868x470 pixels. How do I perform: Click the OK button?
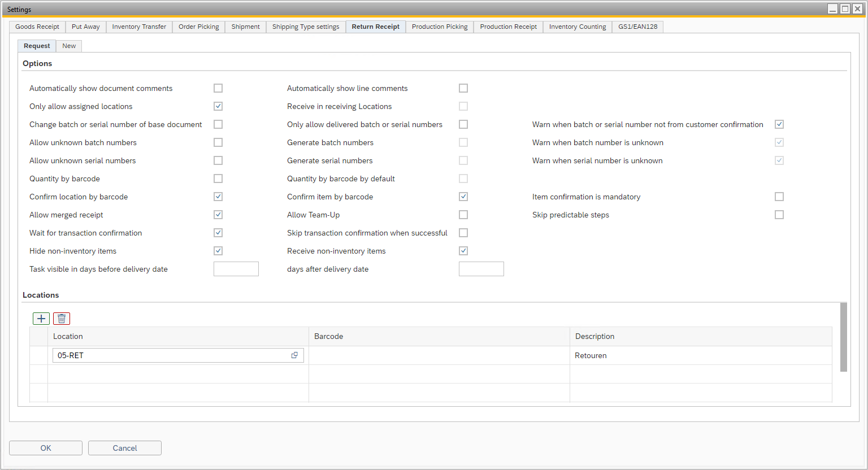pyautogui.click(x=46, y=448)
